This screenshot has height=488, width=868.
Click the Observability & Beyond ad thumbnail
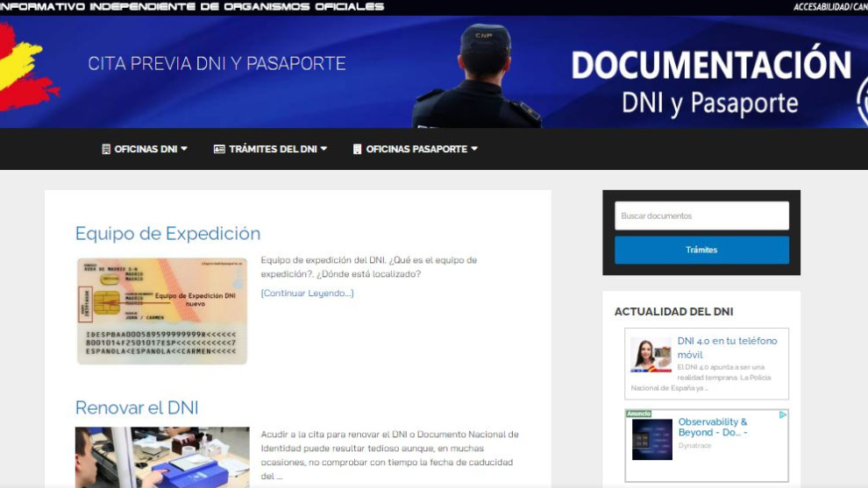tap(651, 439)
